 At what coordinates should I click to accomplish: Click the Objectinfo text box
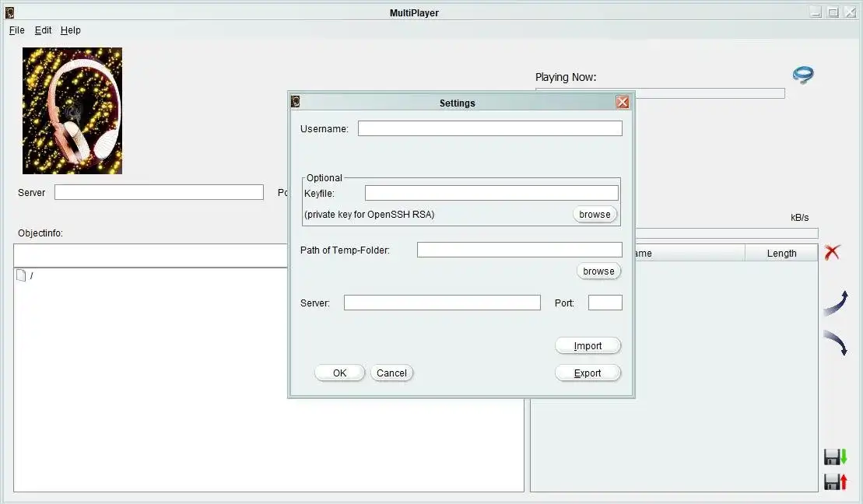point(151,256)
